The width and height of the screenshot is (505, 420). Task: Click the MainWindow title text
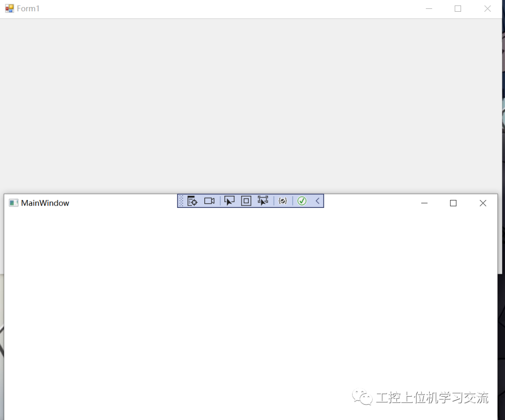pos(45,203)
